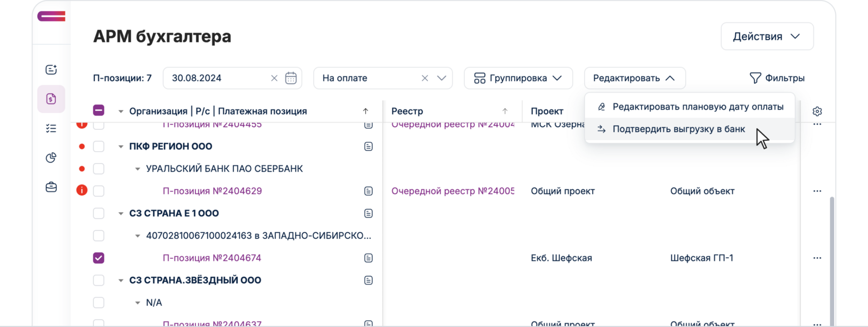Image resolution: width=868 pixels, height=327 pixels.
Task: Click the red info alert for П-позиция №2404629
Action: click(x=82, y=190)
